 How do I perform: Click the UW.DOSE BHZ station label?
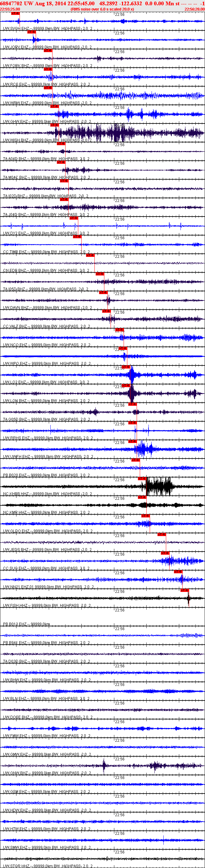(x=48, y=717)
